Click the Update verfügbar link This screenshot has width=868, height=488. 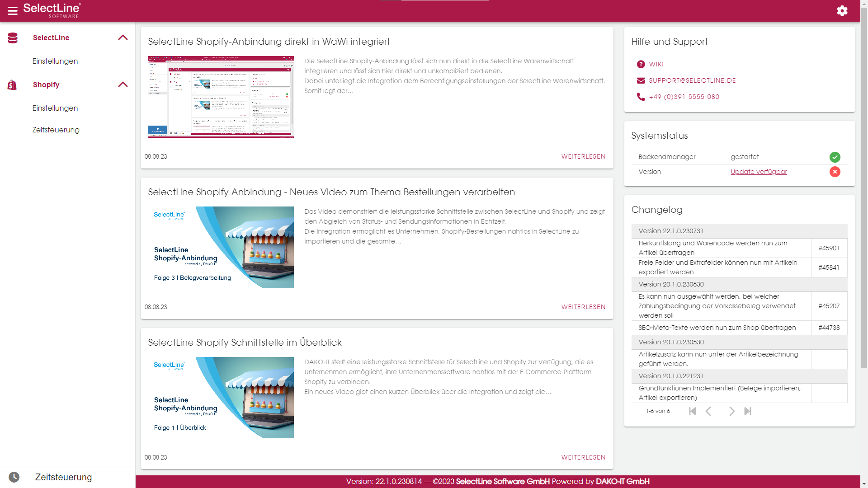[759, 172]
